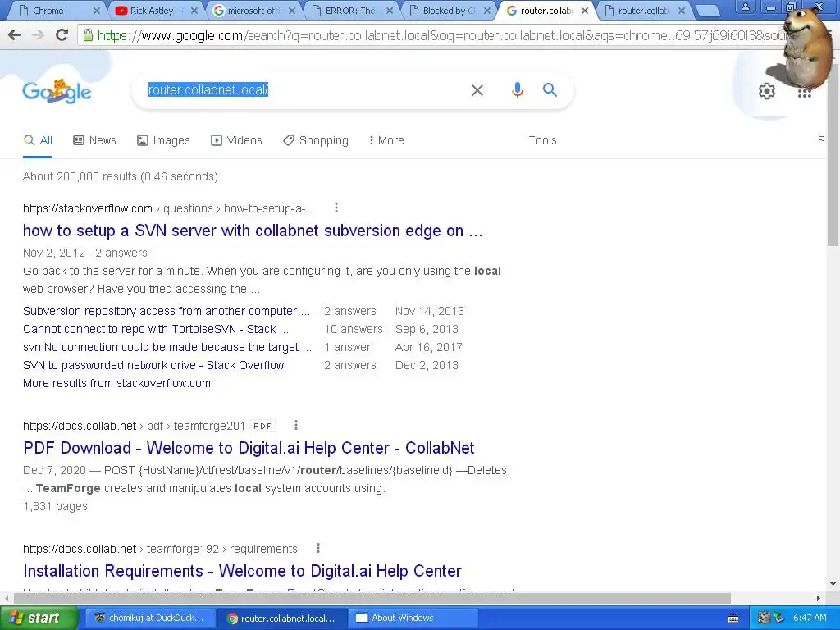Open 'SVN to passworded network drive' link
This screenshot has height=630, width=840.
(x=153, y=365)
